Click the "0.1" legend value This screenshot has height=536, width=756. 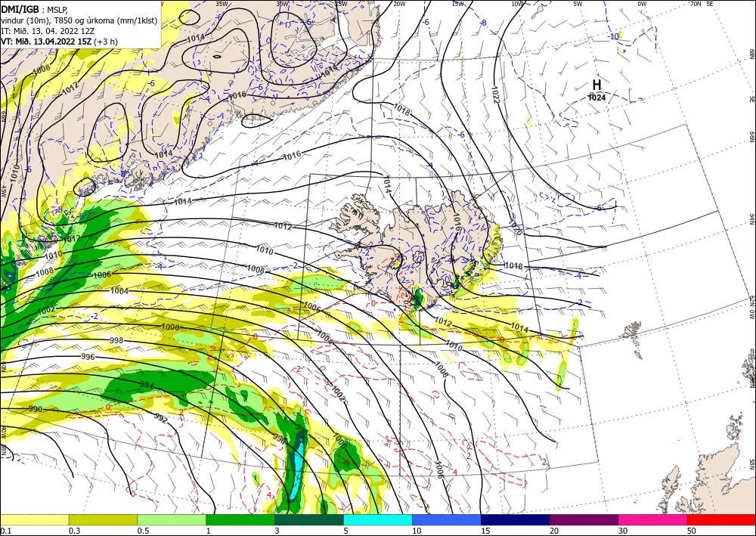click(5, 531)
